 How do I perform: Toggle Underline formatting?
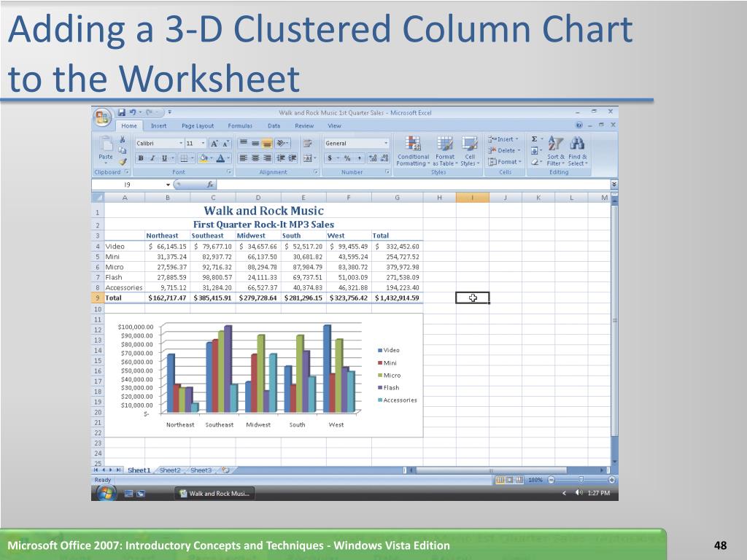click(x=164, y=158)
